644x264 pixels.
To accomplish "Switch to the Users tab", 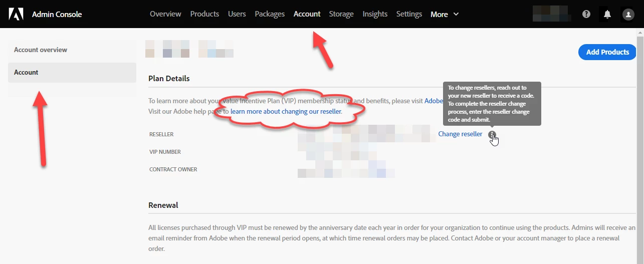I will 237,14.
